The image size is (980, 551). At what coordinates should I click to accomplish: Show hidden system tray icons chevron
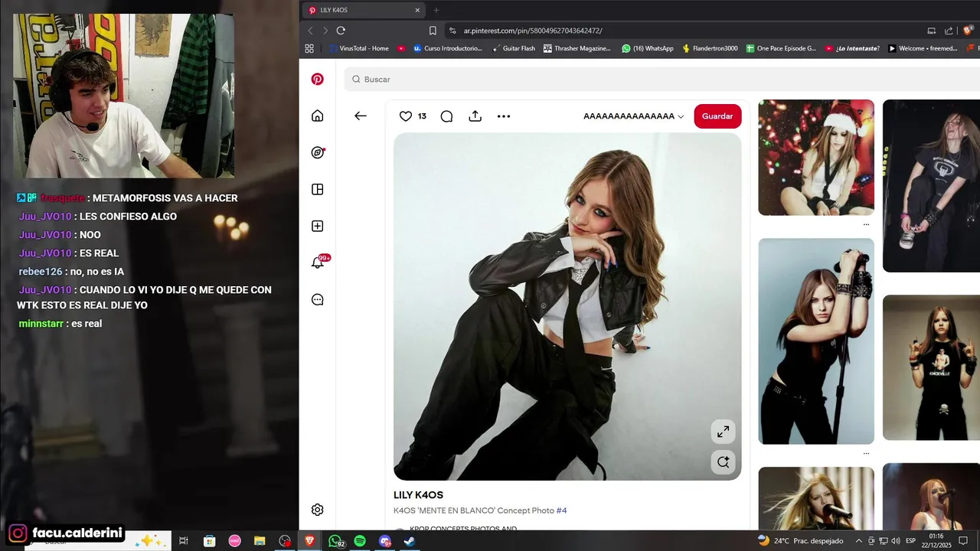click(858, 541)
